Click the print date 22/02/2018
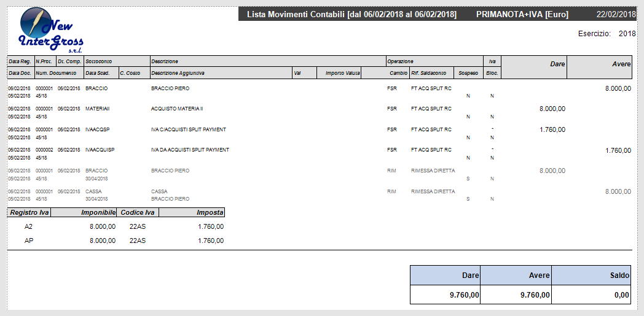The image size is (644, 316). (616, 15)
